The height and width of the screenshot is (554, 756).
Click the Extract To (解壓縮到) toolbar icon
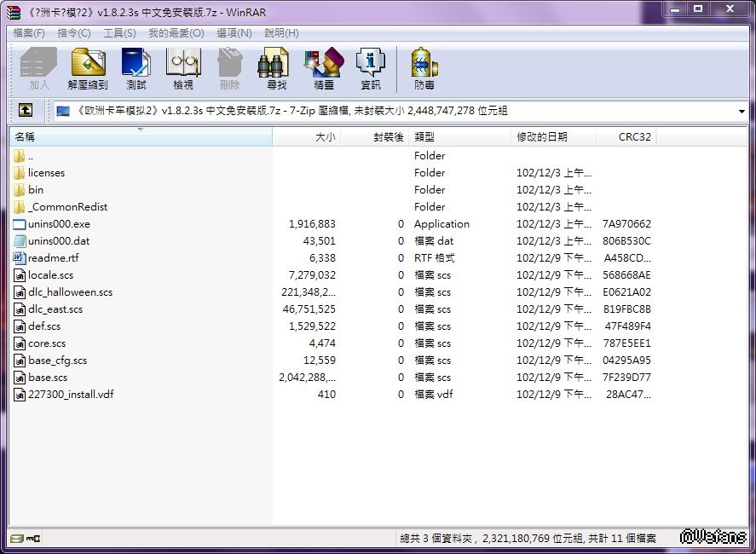tap(88, 68)
